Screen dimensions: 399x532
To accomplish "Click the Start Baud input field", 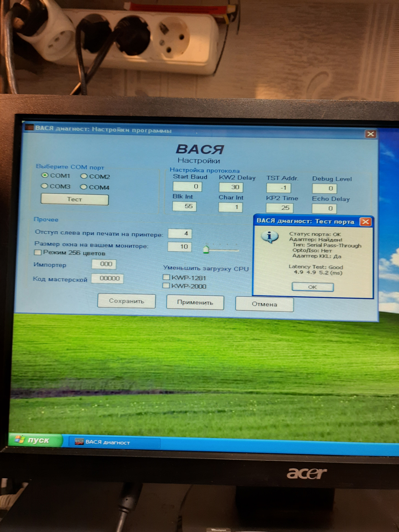I will [x=187, y=186].
